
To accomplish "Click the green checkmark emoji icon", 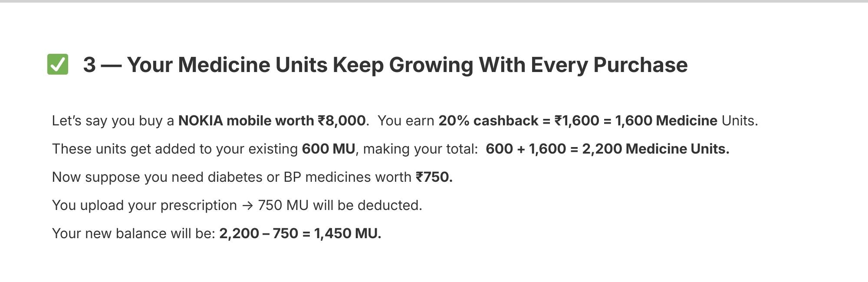I will click(58, 65).
